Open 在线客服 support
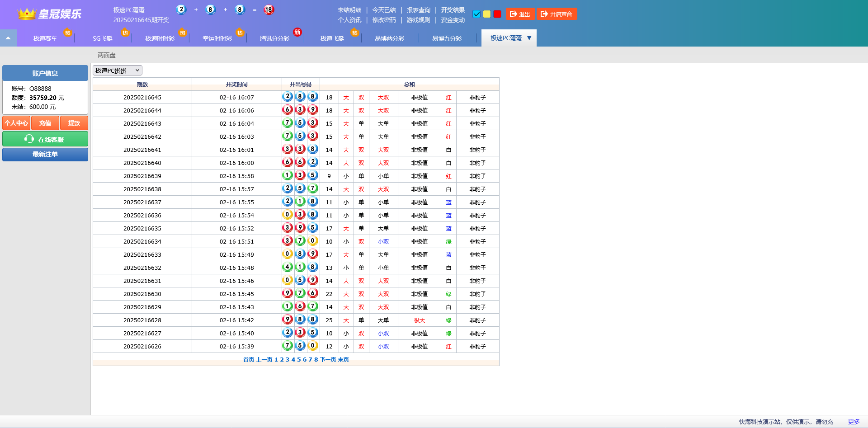This screenshot has width=868, height=428. pos(45,139)
